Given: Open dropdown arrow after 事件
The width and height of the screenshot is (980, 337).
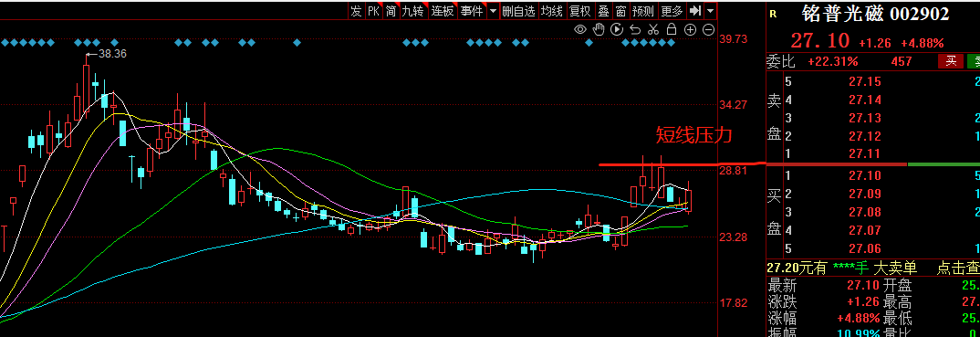Looking at the screenshot, I should pyautogui.click(x=493, y=11).
